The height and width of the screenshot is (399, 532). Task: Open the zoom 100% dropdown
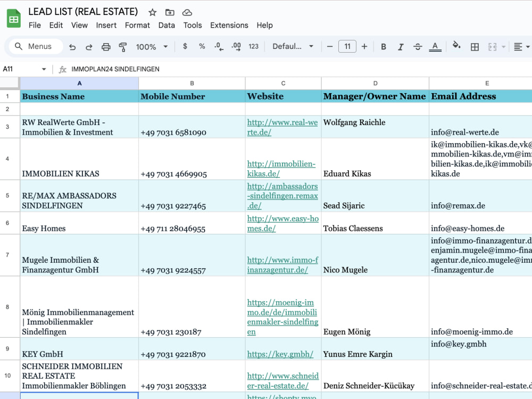152,47
